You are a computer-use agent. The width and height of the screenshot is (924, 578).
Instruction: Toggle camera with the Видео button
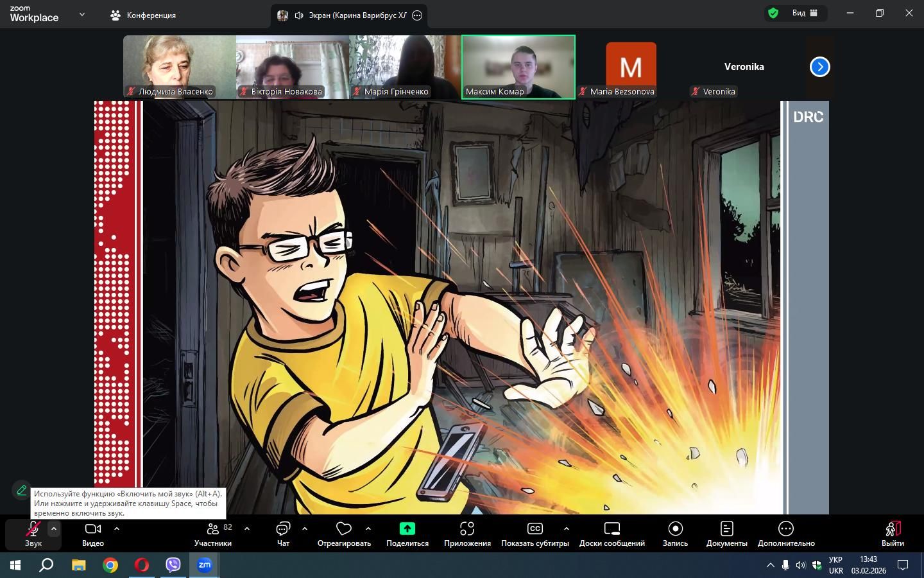93,533
